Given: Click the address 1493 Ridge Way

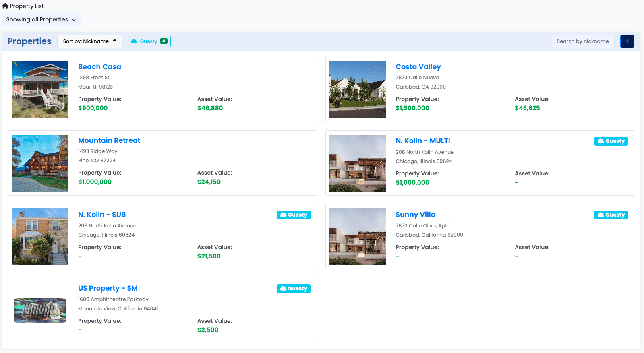Looking at the screenshot, I should [98, 151].
